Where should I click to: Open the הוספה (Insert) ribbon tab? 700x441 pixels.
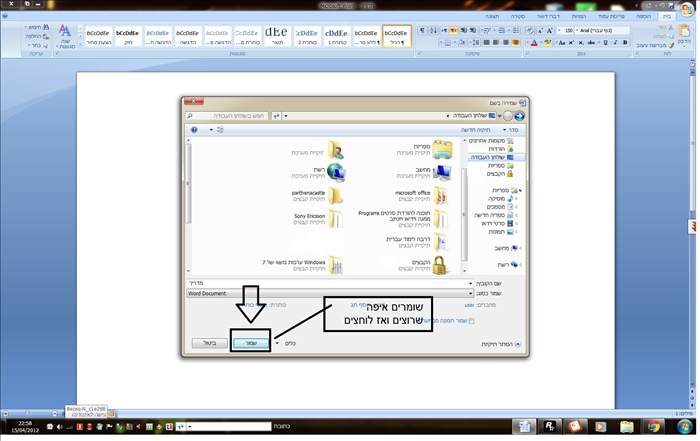(x=643, y=16)
